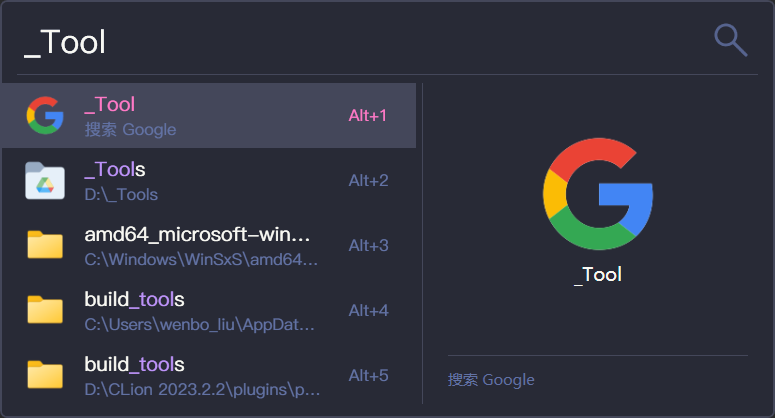The width and height of the screenshot is (775, 418).
Task: Click the Alt+1 shortcut label
Action: point(368,116)
